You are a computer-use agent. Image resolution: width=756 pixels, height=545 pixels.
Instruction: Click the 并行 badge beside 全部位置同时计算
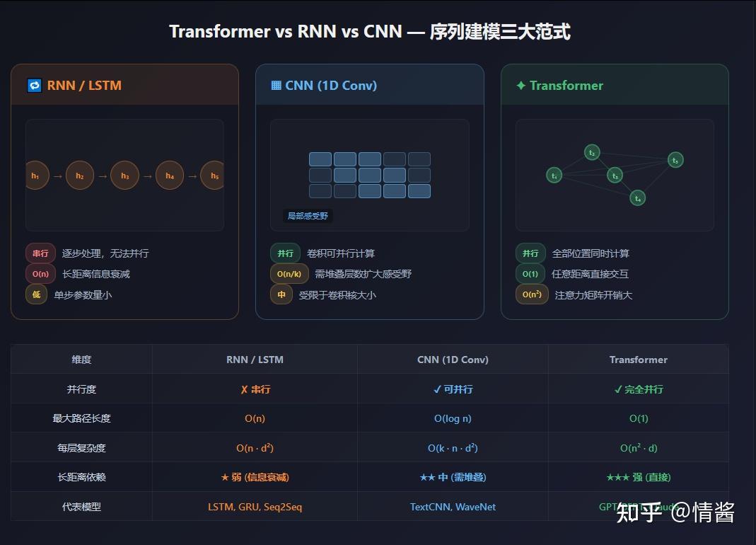530,253
